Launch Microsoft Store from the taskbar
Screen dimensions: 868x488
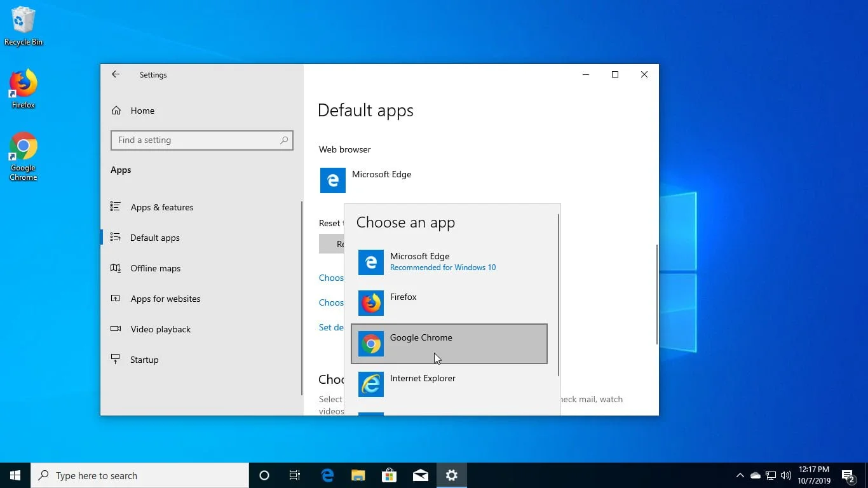pos(389,475)
